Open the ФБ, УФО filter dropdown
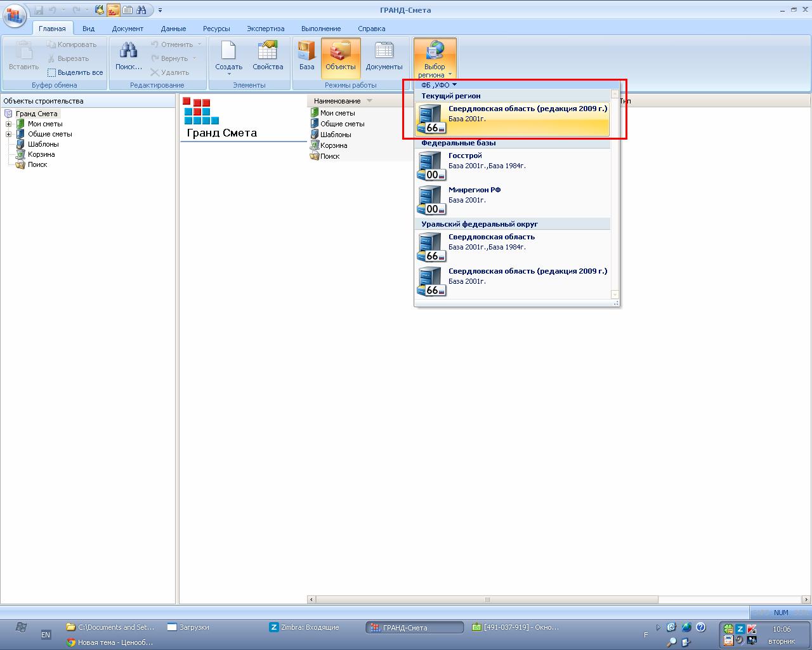This screenshot has width=812, height=650. point(439,85)
